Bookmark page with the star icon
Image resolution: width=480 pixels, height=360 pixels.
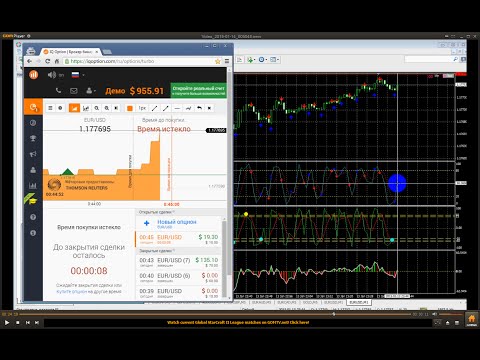[x=218, y=61]
